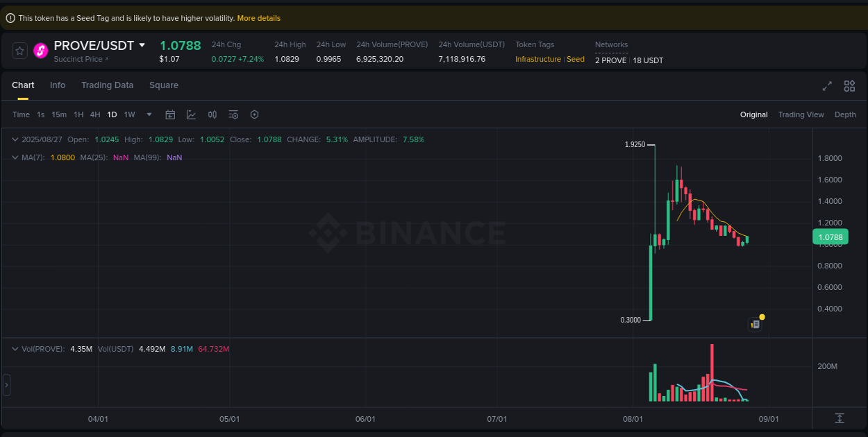Open the order preview icon near chart bottom

[756, 324]
